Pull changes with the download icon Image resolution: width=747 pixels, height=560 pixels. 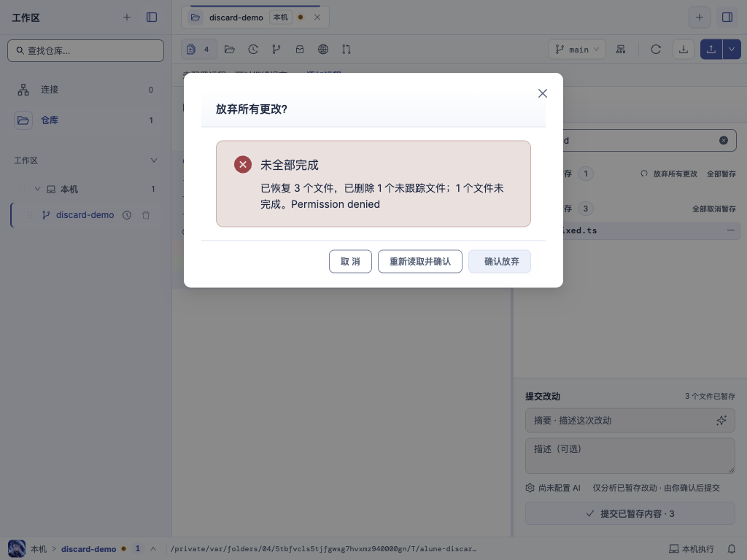683,50
